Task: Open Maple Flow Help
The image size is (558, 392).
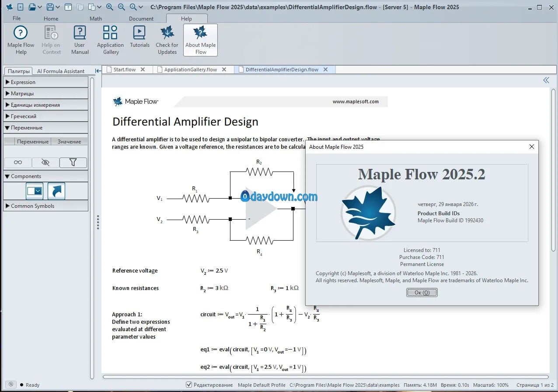Action: pyautogui.click(x=21, y=40)
